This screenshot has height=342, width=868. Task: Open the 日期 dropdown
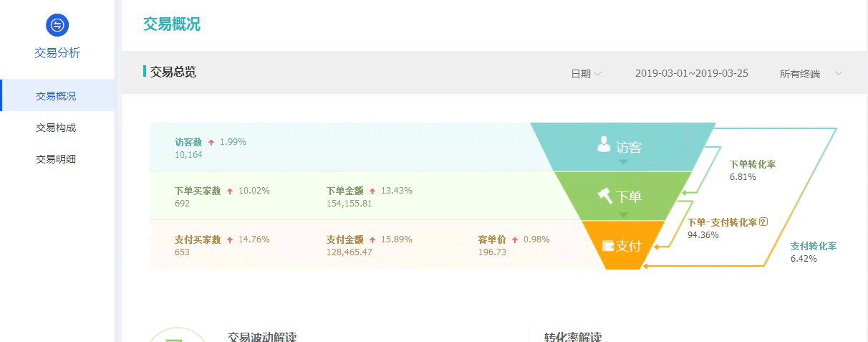coord(586,74)
